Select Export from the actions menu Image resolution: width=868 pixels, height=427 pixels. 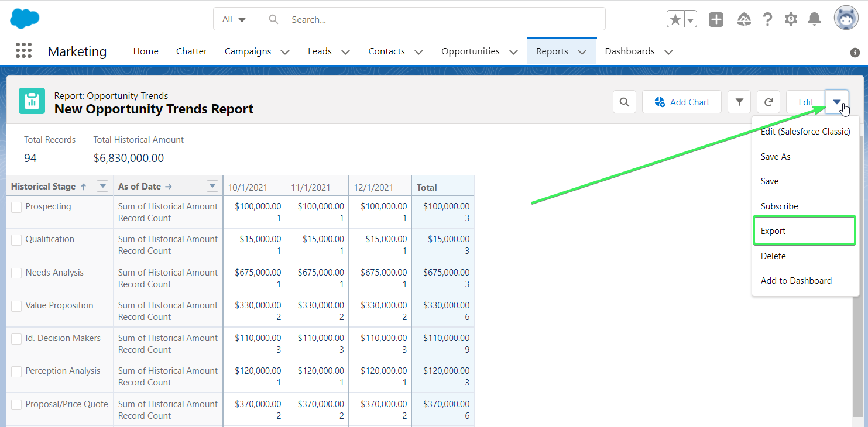[x=804, y=231]
